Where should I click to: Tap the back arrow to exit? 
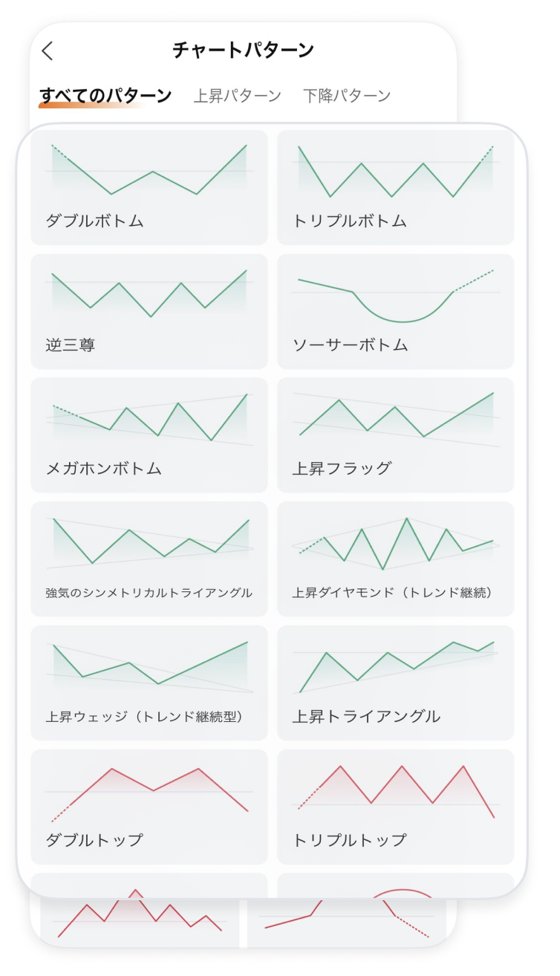point(48,52)
